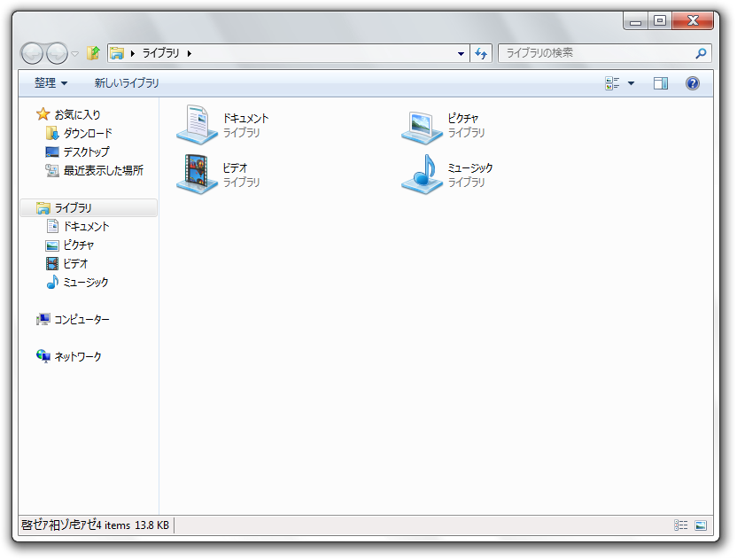Click the ドキュメント label in file list
Screen dimensions: 737x560
point(245,119)
